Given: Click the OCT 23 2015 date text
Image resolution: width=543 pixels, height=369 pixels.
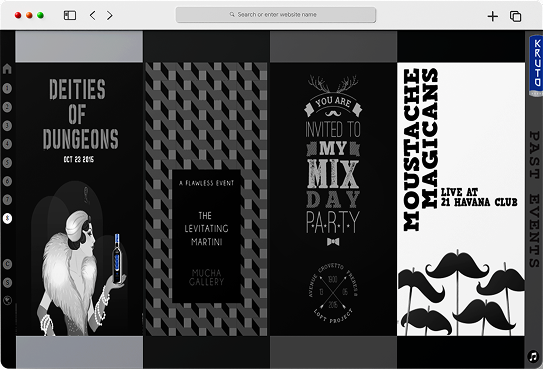Looking at the screenshot, I should (x=79, y=159).
